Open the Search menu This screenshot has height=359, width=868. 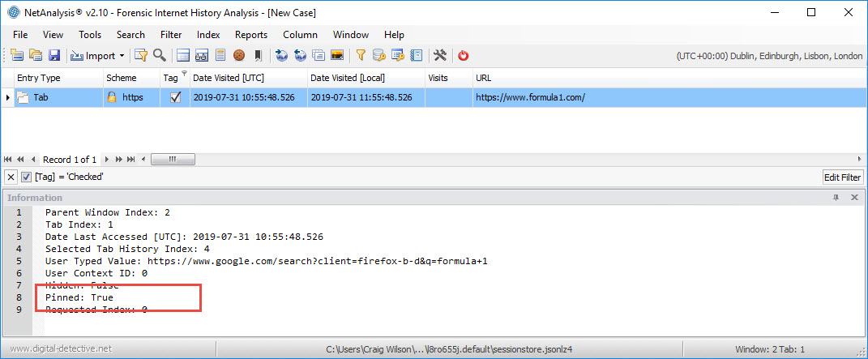[x=130, y=34]
